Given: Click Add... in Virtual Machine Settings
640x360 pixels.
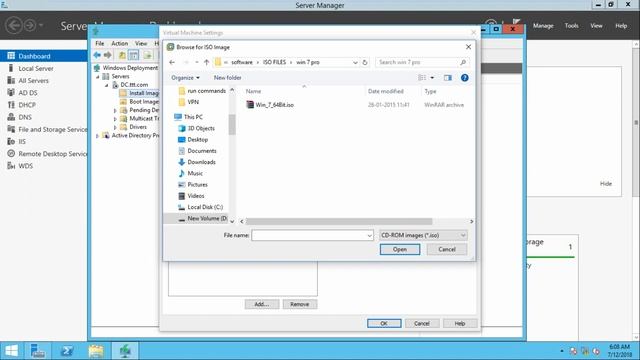Looking at the screenshot, I should 262,304.
